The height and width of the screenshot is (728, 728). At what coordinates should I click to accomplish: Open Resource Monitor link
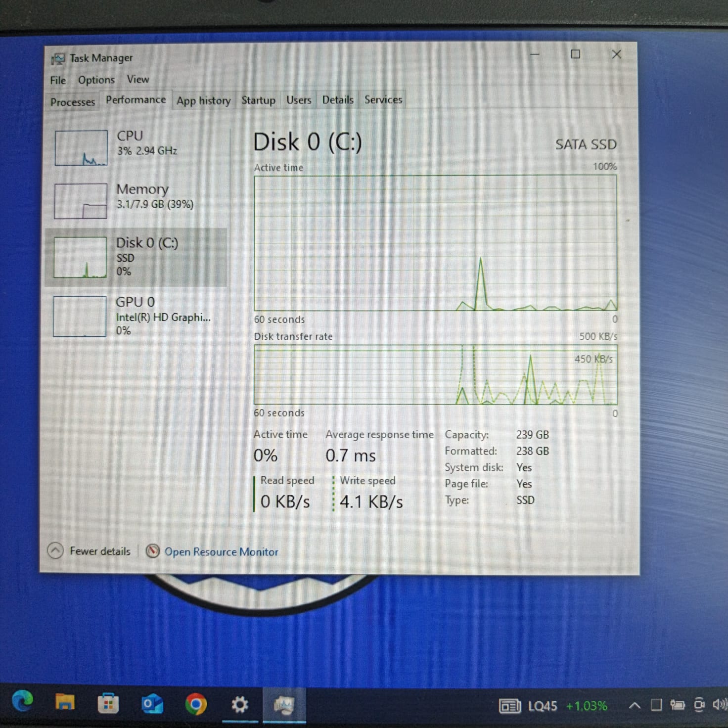pos(221,551)
